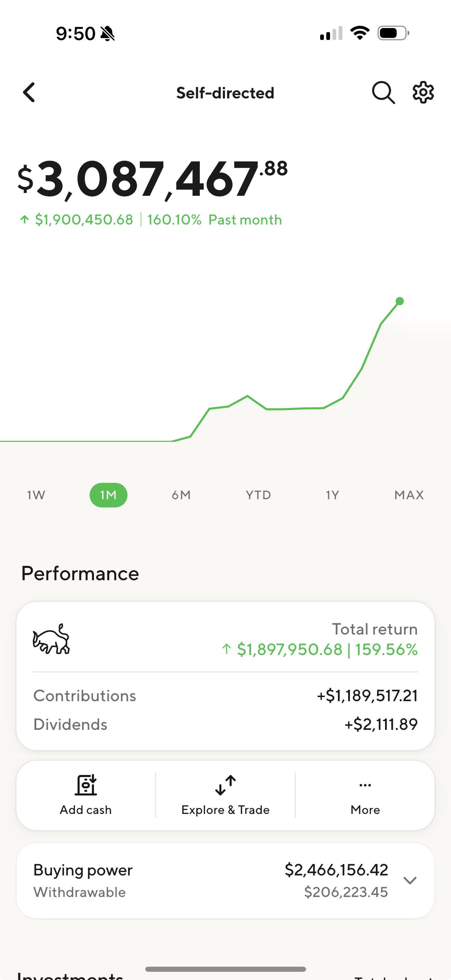Switch chart to YTD range
Screen dimensions: 451x980
tap(258, 495)
